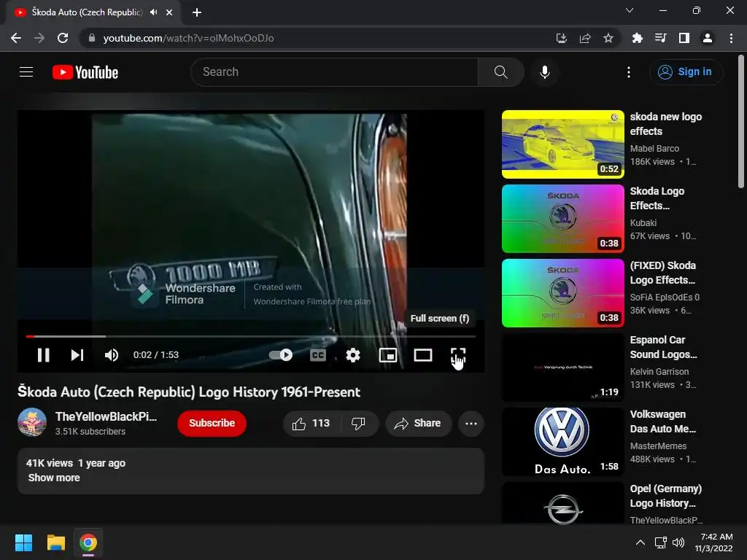Open network tray icon
This screenshot has width=747, height=560.
(x=660, y=542)
